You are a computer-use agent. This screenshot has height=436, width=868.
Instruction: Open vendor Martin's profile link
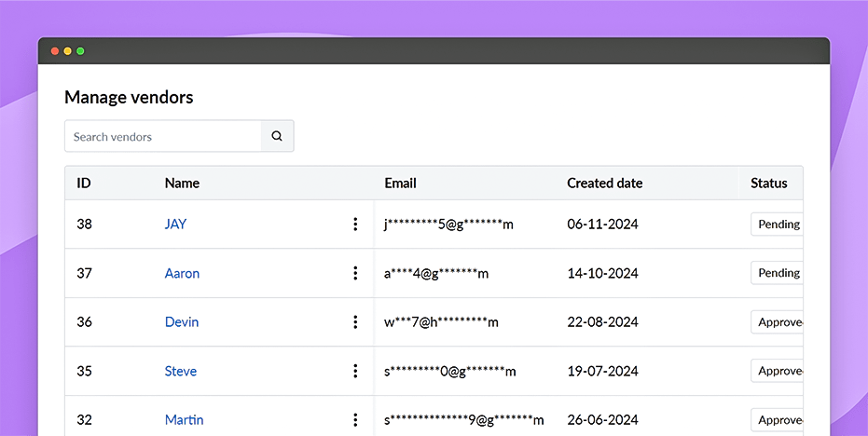[184, 420]
